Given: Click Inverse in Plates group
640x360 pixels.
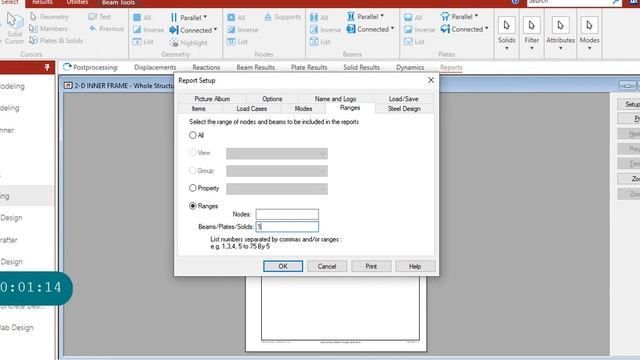Looking at the screenshot, I should (419, 30).
